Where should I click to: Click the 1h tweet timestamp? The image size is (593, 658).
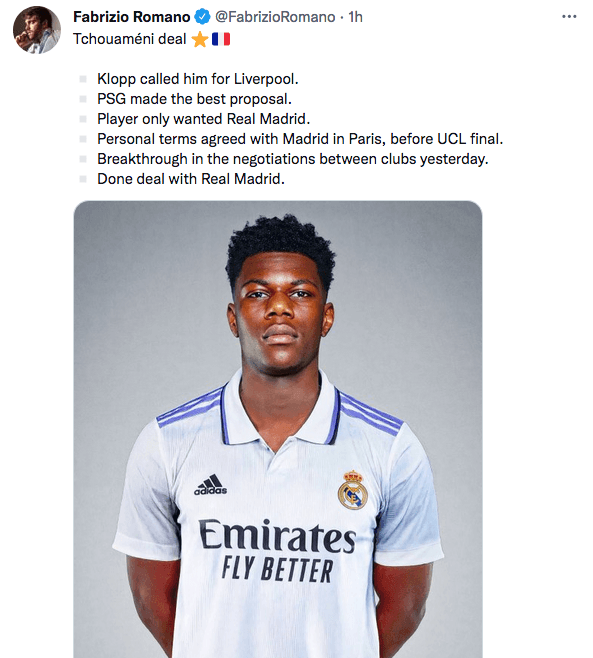pyautogui.click(x=355, y=17)
